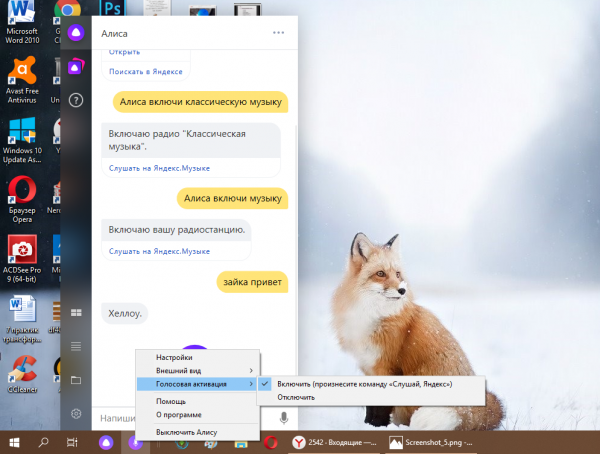Click the Алиса title in the header
The image size is (600, 454).
[114, 34]
